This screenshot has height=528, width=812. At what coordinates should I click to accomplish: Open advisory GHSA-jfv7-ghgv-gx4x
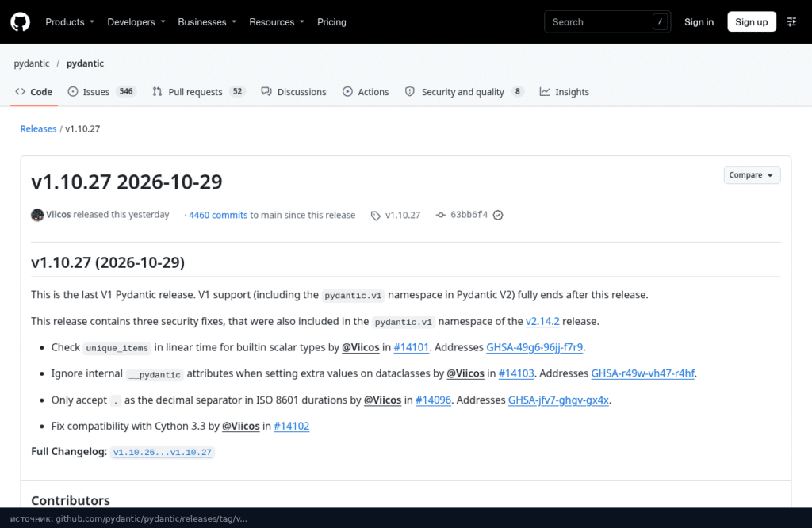point(558,400)
